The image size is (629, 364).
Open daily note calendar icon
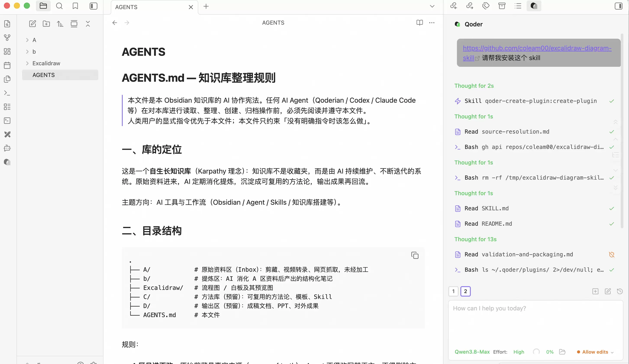tap(7, 65)
